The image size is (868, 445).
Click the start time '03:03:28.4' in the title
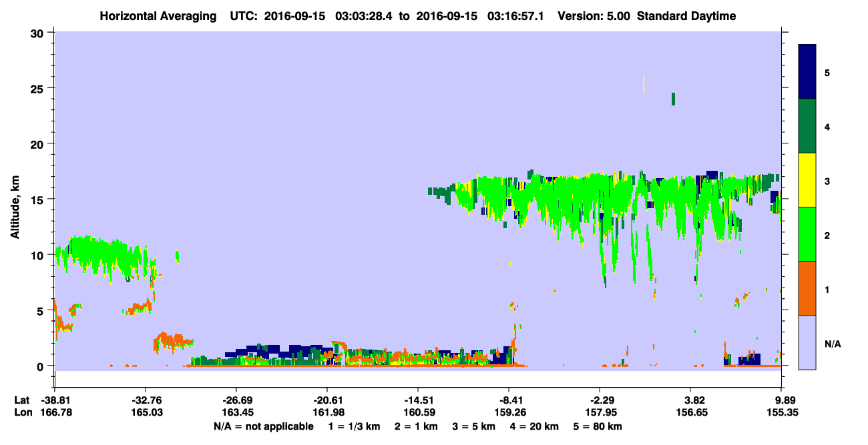tap(363, 16)
